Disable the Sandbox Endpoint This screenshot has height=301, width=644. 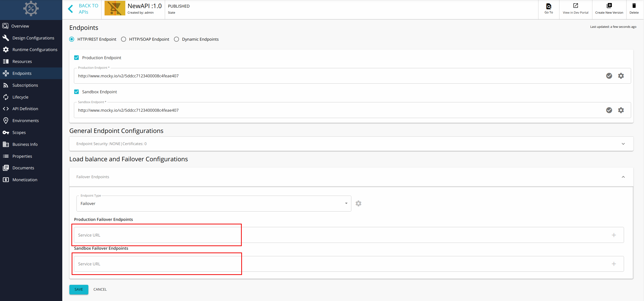pos(76,91)
